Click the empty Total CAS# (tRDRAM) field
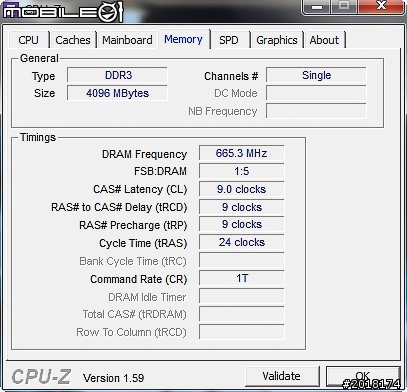The image size is (407, 392). pos(242,314)
